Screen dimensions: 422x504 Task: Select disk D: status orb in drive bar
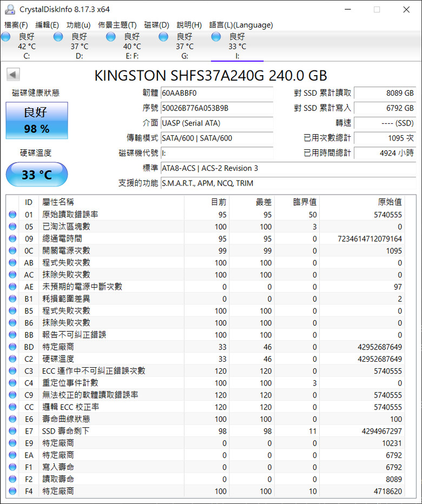58,37
